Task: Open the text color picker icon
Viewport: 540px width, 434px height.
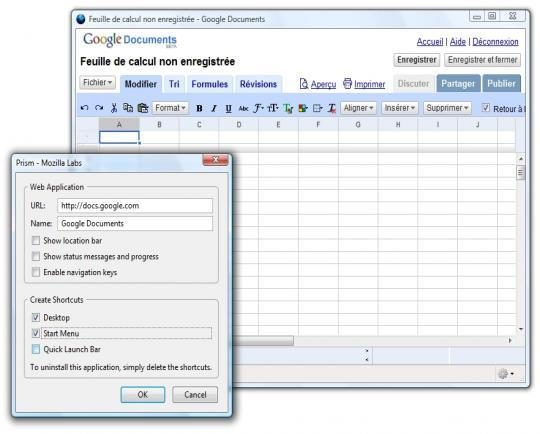Action: pyautogui.click(x=288, y=108)
